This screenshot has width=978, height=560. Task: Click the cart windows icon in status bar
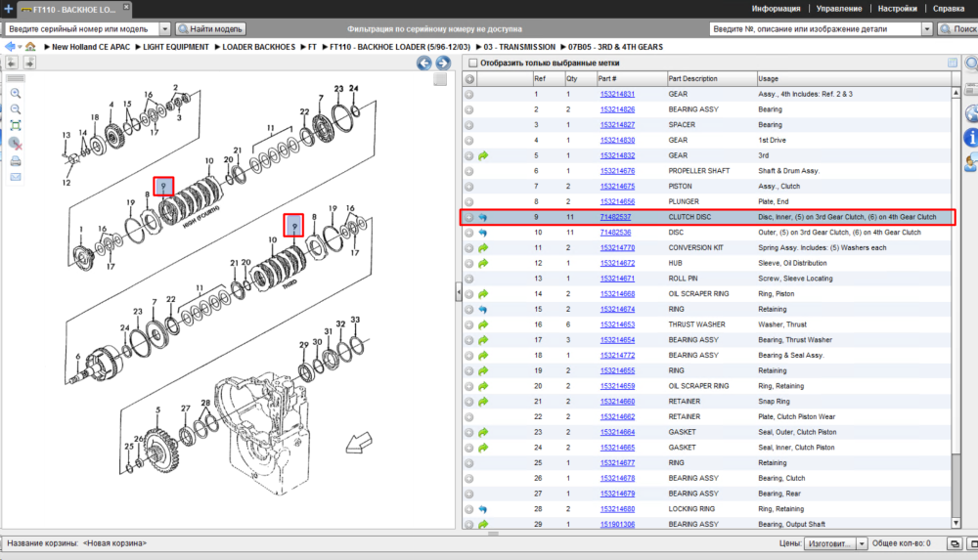955,543
